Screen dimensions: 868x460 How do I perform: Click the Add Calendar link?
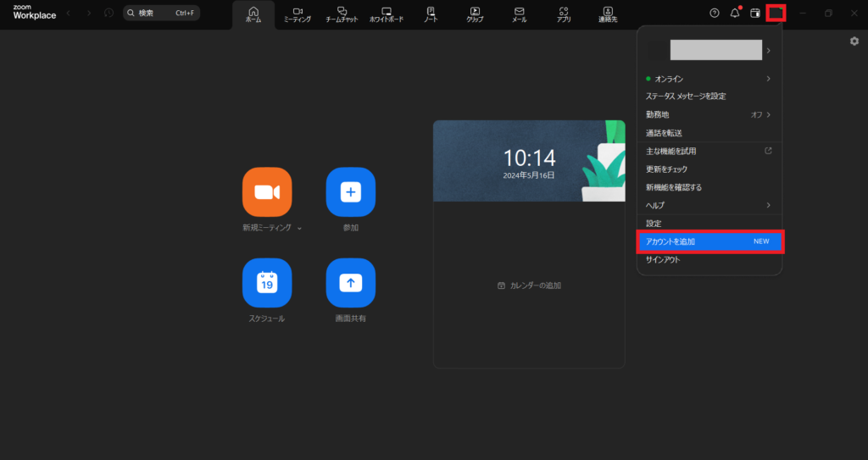(529, 285)
